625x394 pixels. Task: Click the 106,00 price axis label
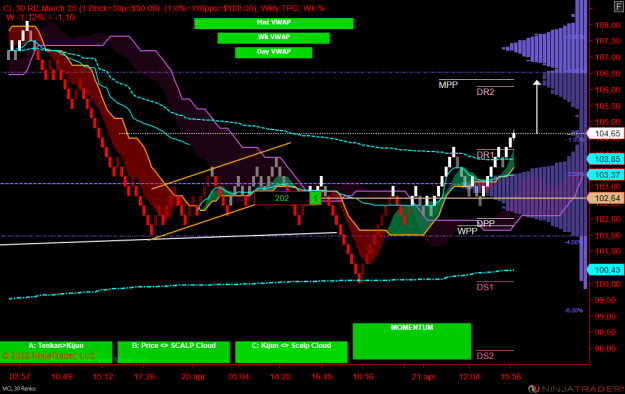click(607, 90)
